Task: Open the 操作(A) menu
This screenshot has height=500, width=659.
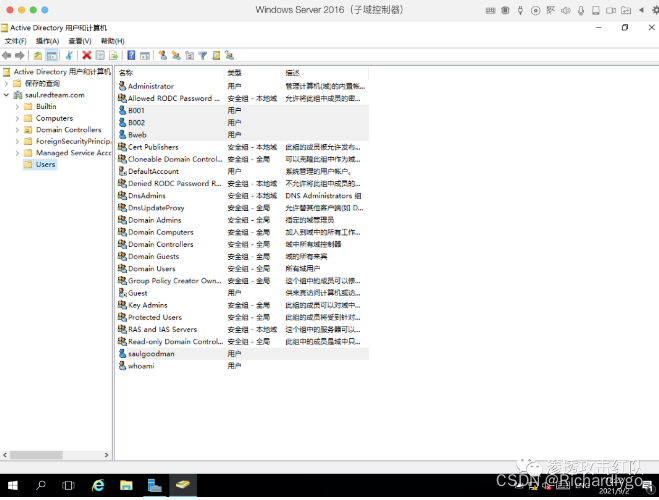Action: tap(47, 41)
